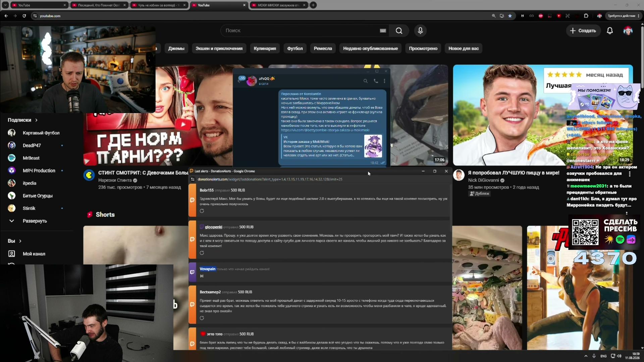Select the Кулинария filter chip
The width and height of the screenshot is (644, 362).
[x=265, y=49]
